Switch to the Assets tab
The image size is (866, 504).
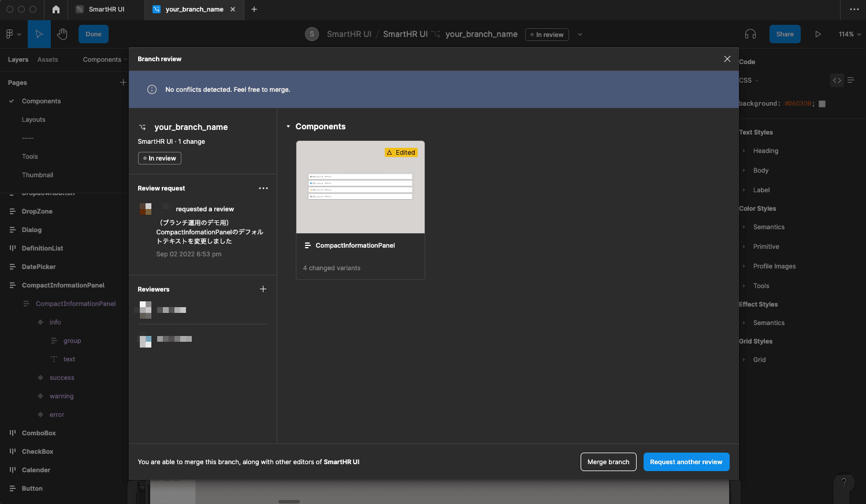[47, 59]
